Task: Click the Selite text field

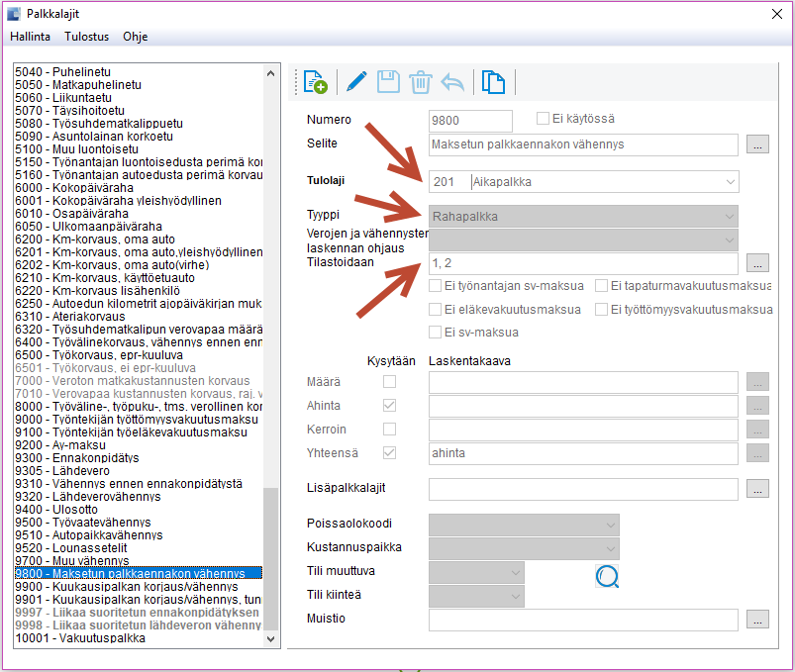Action: [x=583, y=144]
